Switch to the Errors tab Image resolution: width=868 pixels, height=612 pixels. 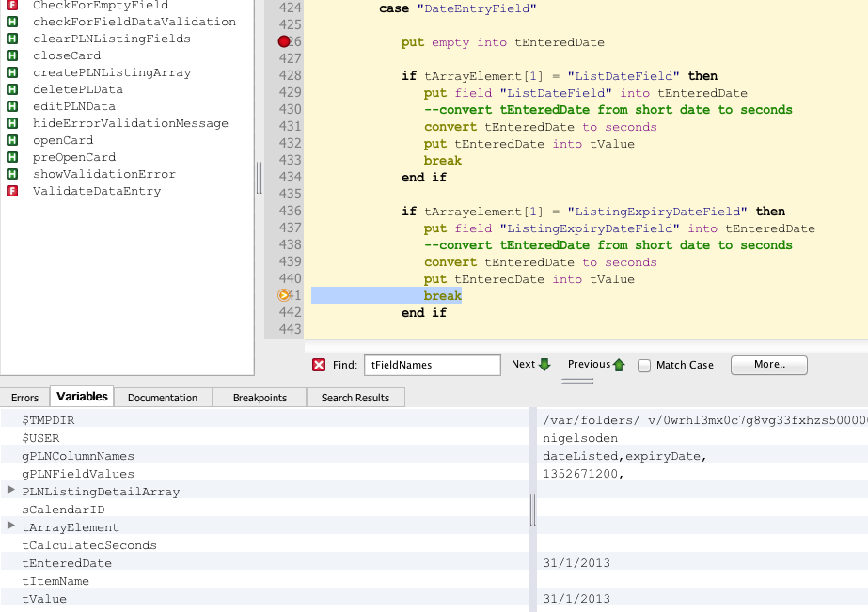[x=25, y=398]
